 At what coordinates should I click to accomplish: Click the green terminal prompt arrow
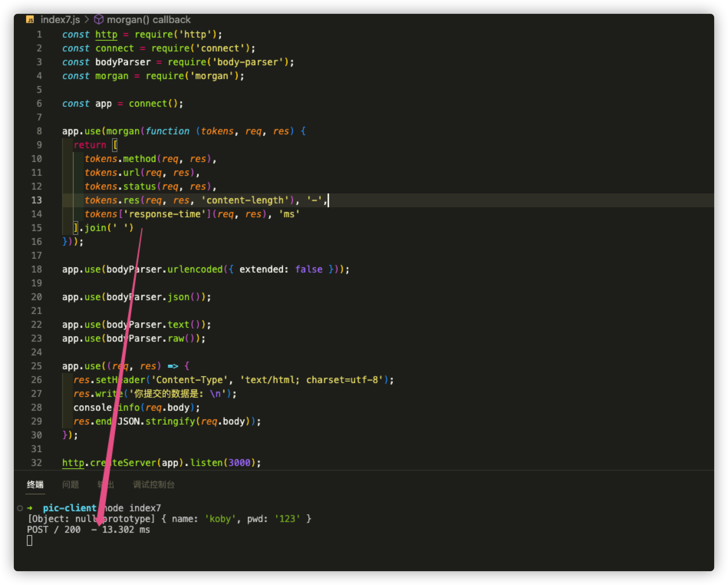(x=30, y=508)
